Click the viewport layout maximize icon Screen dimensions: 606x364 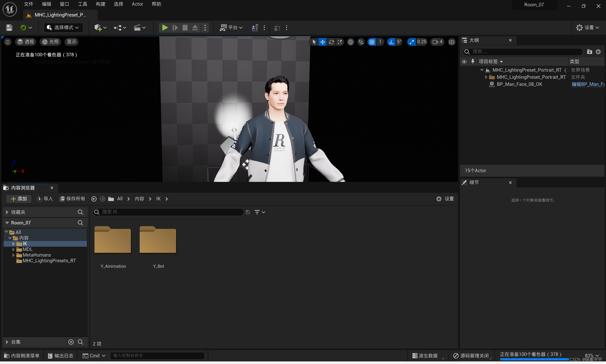point(452,42)
